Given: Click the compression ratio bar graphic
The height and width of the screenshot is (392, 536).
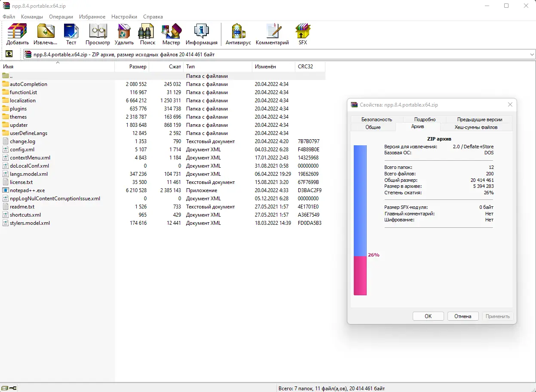Looking at the screenshot, I should (x=360, y=220).
